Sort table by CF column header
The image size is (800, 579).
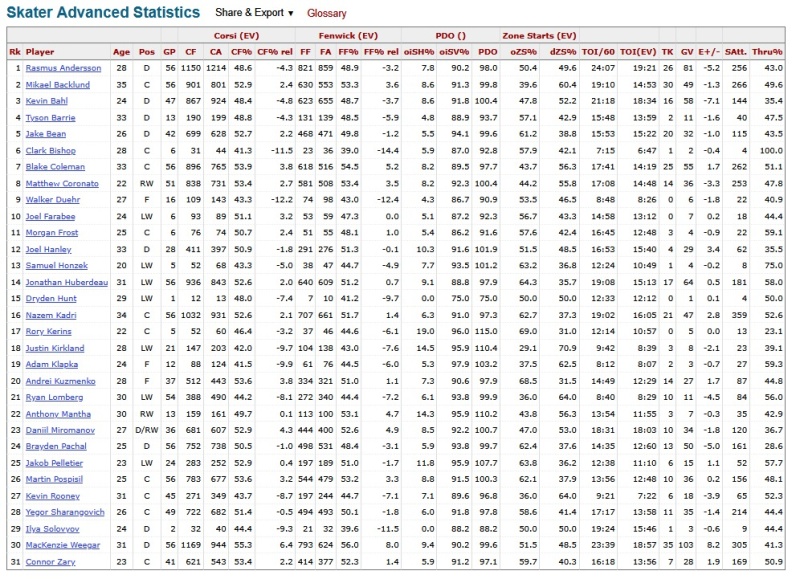(x=191, y=52)
